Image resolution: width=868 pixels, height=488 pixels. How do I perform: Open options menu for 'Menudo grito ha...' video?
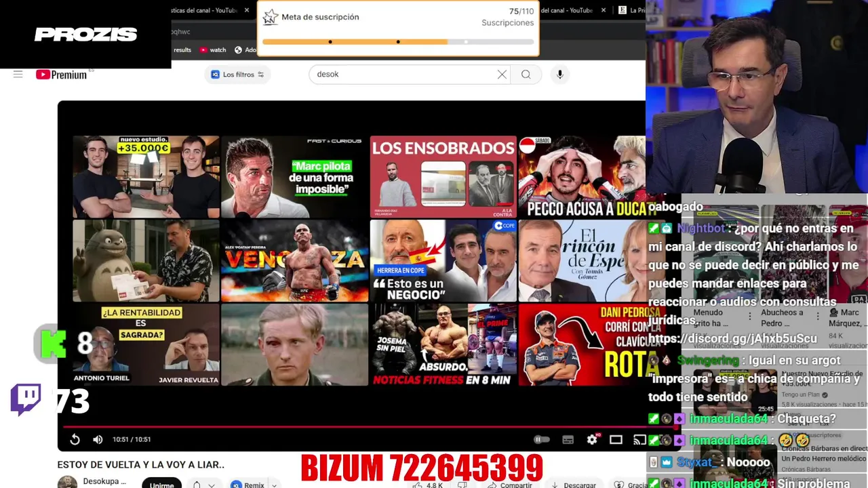pyautogui.click(x=749, y=317)
